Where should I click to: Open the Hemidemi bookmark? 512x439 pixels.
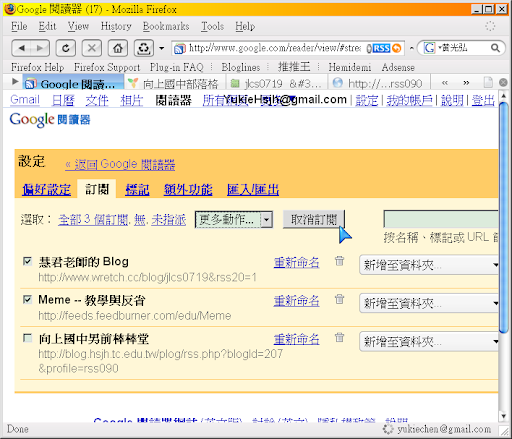350,67
